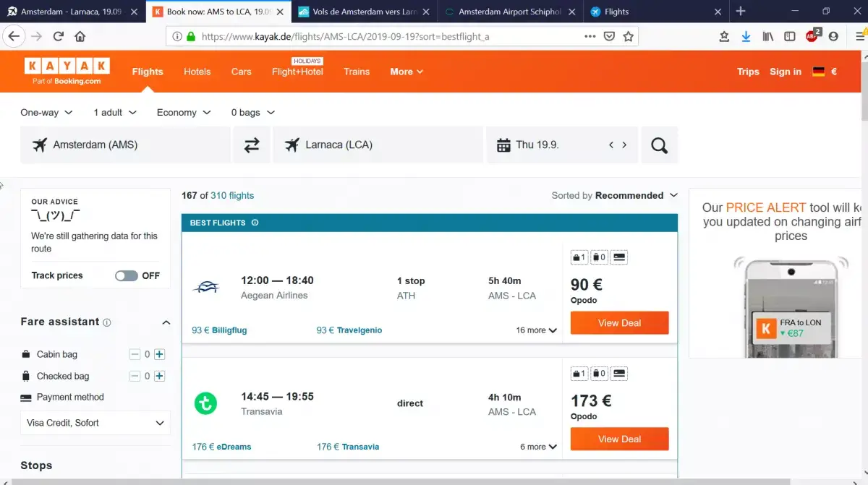
Task: Open Fare assistant info icon
Action: (107, 322)
